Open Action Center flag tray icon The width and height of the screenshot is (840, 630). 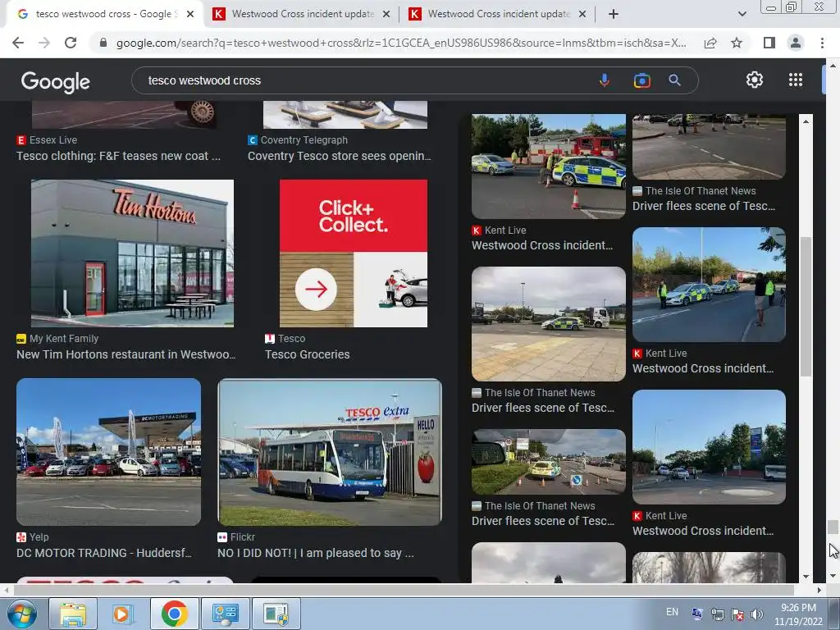click(x=737, y=614)
